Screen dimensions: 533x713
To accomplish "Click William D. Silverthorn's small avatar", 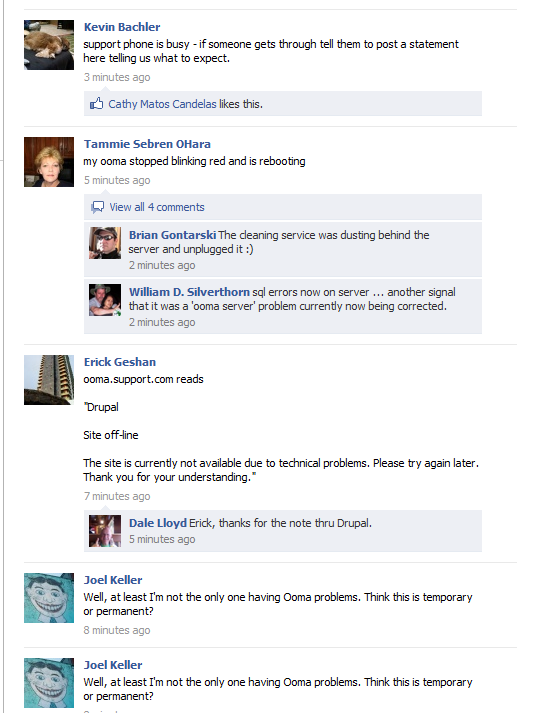I will coord(105,300).
